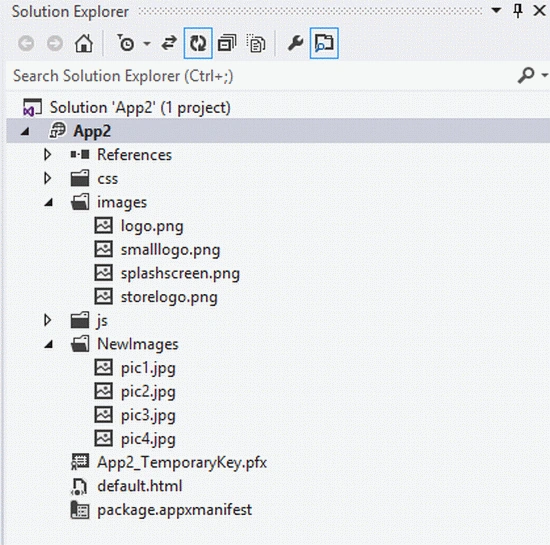Image resolution: width=550 pixels, height=545 pixels.
Task: Collapse the images folder
Action: pos(49,202)
